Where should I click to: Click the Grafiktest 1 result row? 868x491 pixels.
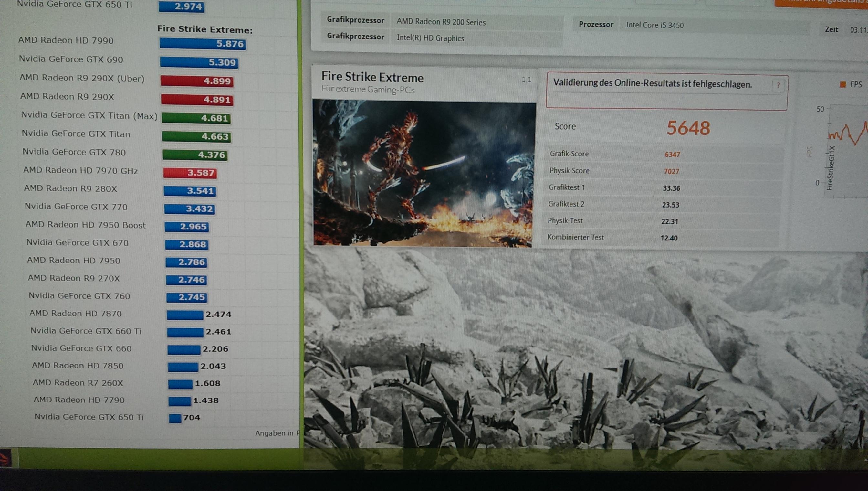[662, 188]
